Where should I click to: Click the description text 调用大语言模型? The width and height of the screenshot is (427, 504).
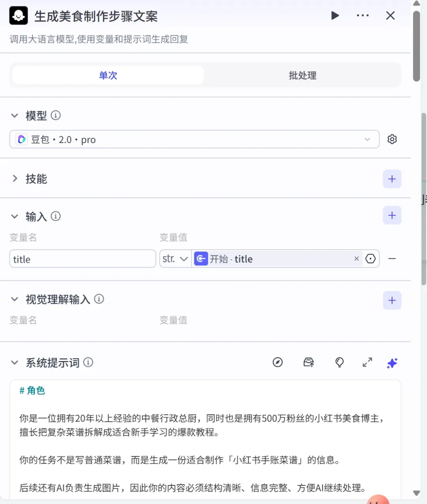point(98,39)
